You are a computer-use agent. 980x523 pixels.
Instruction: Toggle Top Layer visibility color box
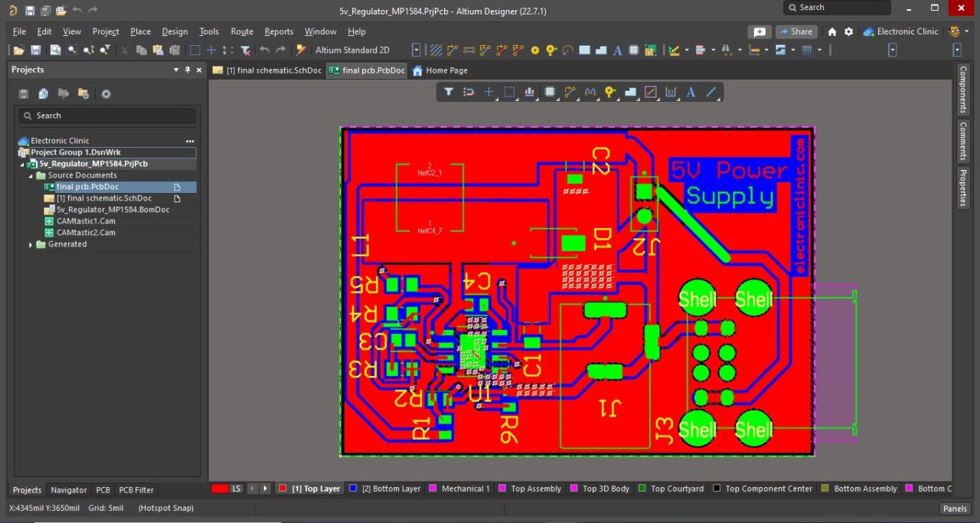coord(283,489)
